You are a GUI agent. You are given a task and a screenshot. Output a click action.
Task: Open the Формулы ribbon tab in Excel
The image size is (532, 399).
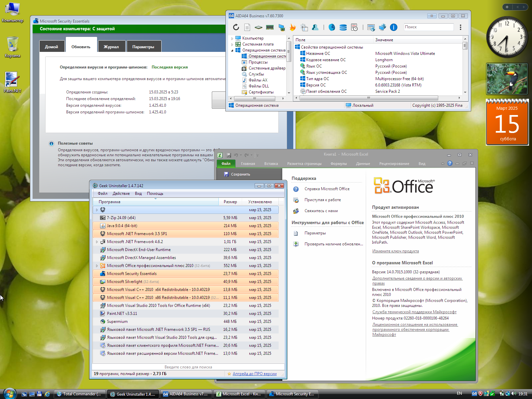point(338,164)
